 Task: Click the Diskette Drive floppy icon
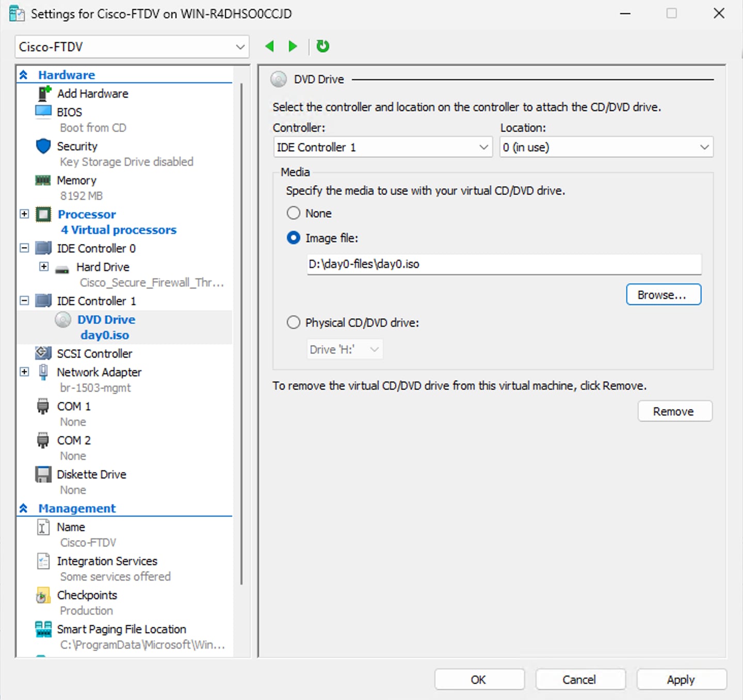coord(43,474)
